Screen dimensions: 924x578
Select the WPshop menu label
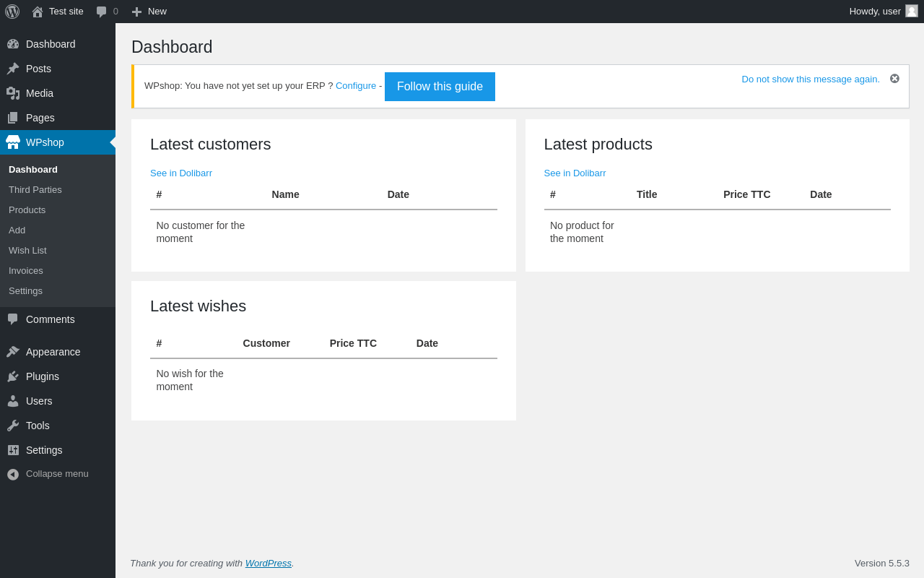click(x=45, y=142)
